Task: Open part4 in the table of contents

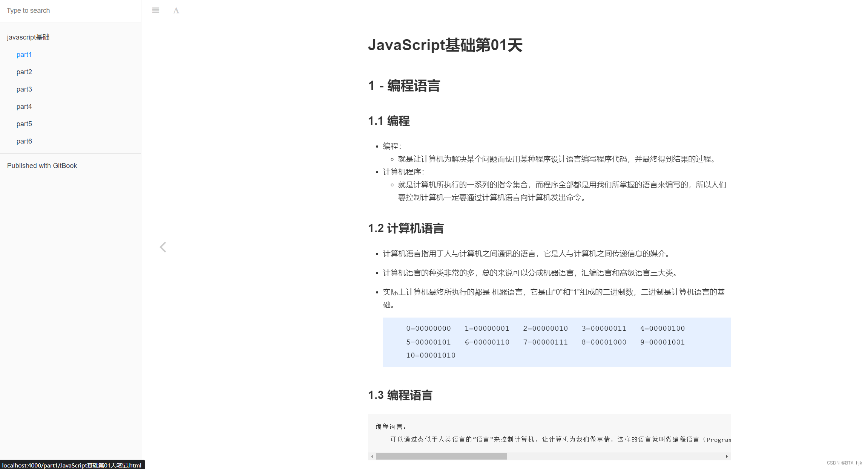Action: click(24, 107)
